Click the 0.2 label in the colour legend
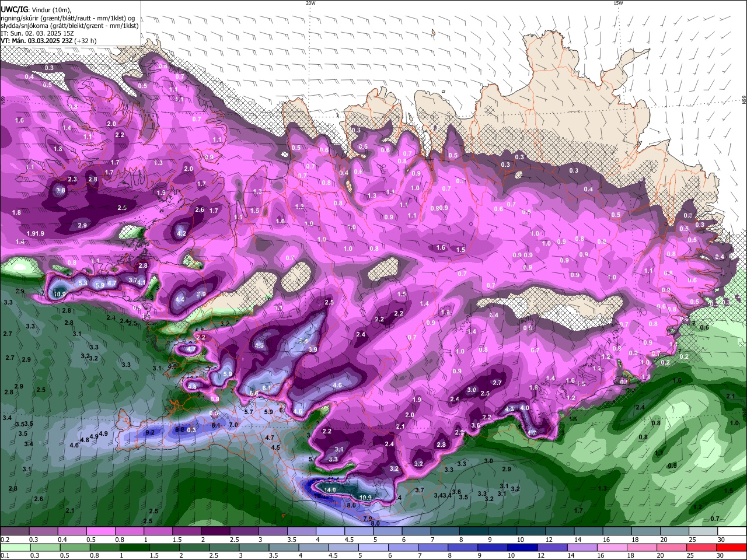 [x=5, y=540]
